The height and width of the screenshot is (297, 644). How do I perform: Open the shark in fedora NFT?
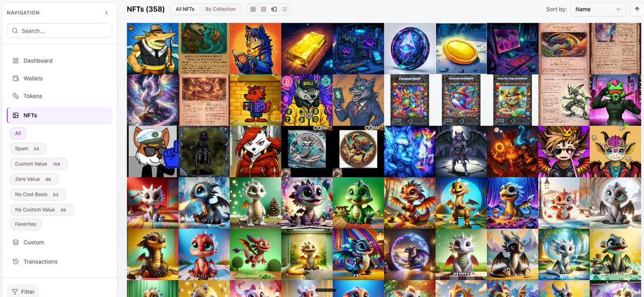coord(152,48)
